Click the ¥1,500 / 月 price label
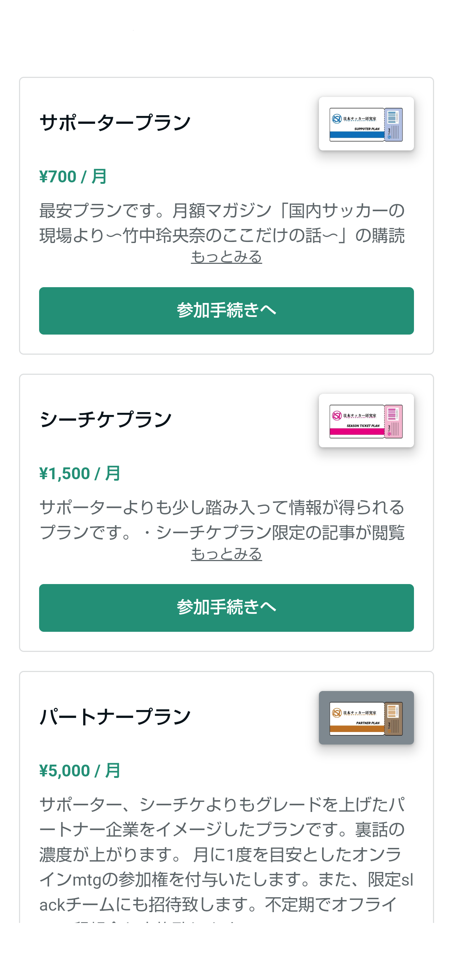The width and height of the screenshot is (452, 980). pyautogui.click(x=80, y=473)
